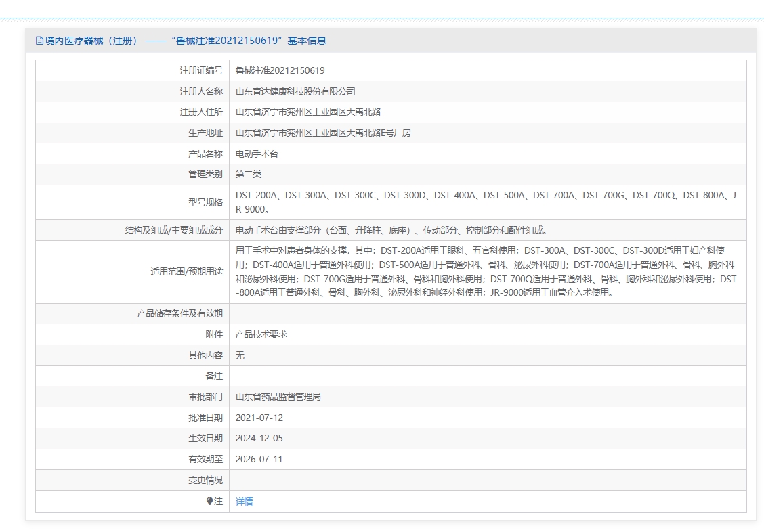764x532 pixels.
Task: Select management class 第二类
Action: tap(249, 174)
